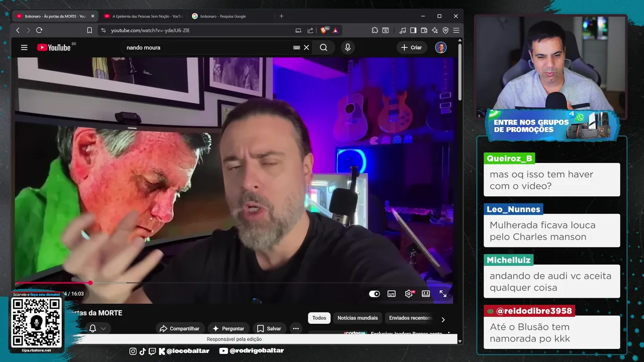Click the Perguntar ask button
The height and width of the screenshot is (362, 644).
(x=228, y=328)
